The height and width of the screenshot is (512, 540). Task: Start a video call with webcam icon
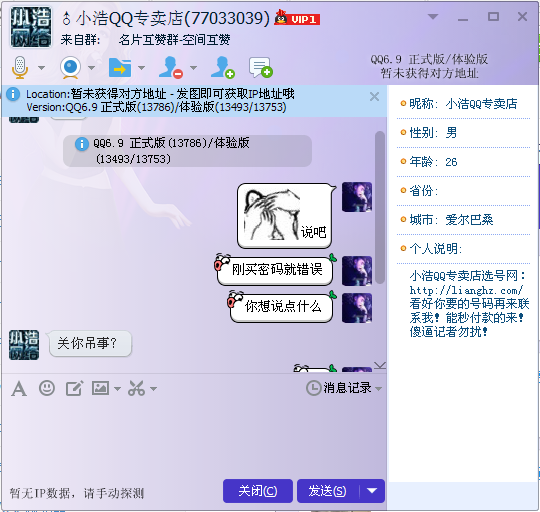70,67
